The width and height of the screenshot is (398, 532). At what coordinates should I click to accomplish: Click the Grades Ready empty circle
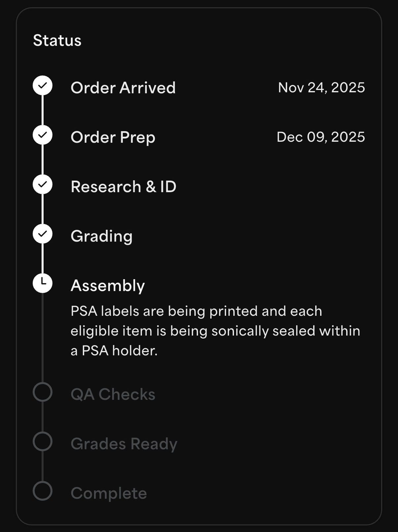(43, 441)
